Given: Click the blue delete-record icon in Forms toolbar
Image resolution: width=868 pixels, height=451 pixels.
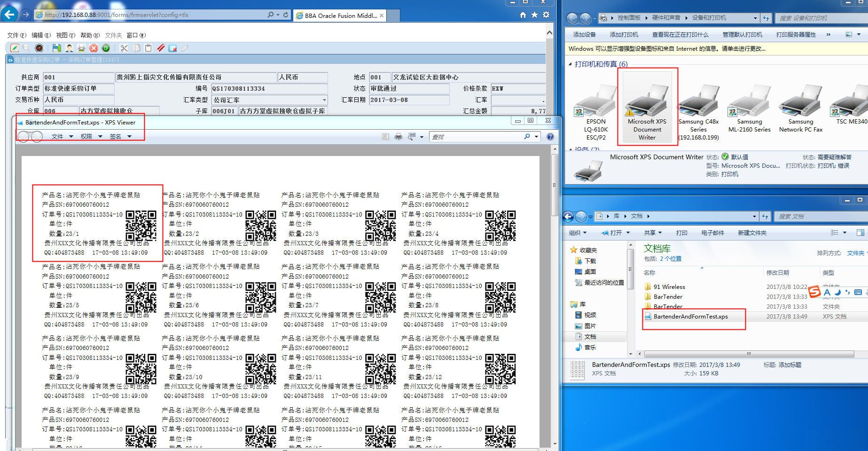Looking at the screenshot, I should point(172,48).
